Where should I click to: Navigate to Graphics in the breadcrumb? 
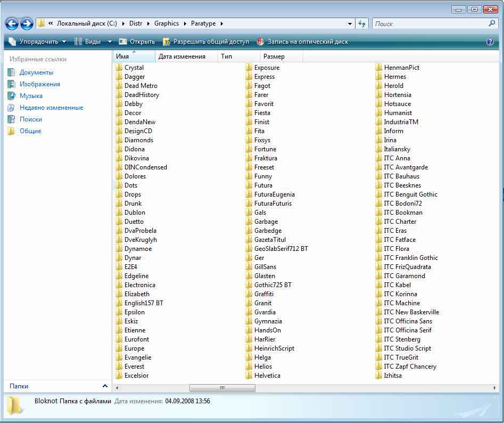[167, 23]
